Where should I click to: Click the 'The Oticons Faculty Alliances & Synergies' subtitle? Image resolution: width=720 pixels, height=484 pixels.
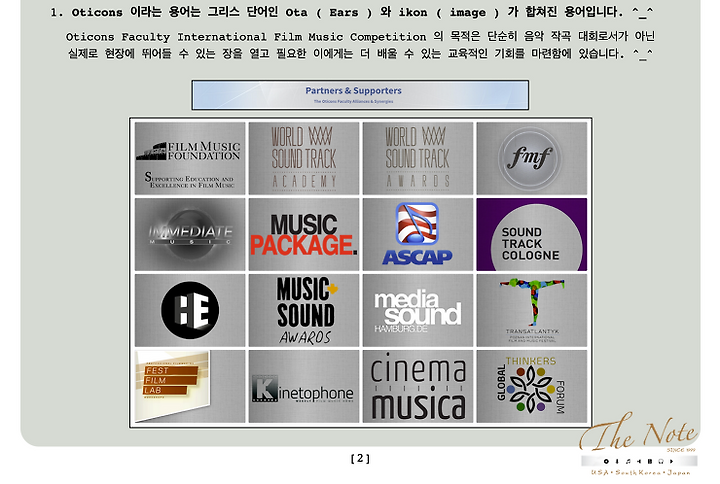point(353,101)
